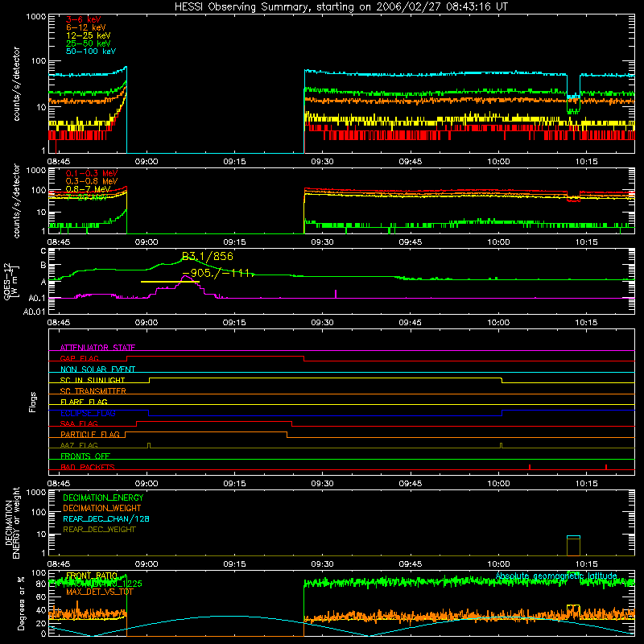Click the yellow flare interval bar in GOES panel
This screenshot has height=644, width=644.
point(170,282)
